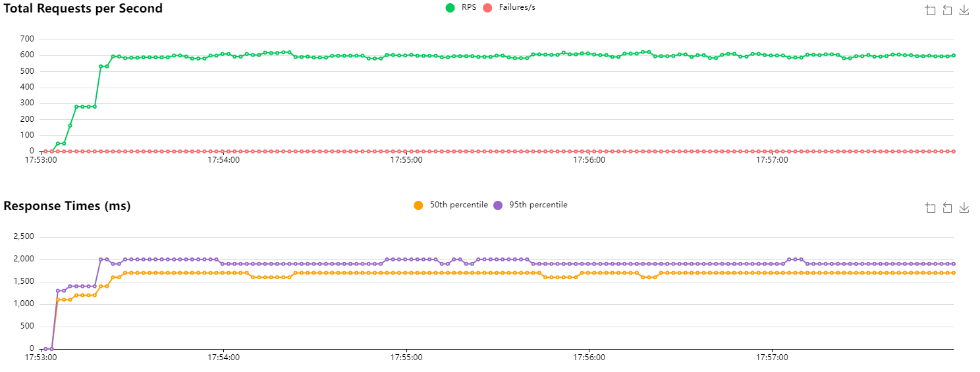Hide the Failures/s series via legend
This screenshot has height=372, width=980.
(510, 7)
